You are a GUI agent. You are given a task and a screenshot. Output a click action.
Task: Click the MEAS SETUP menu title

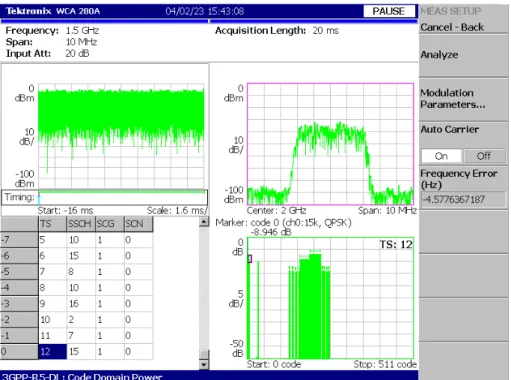[x=450, y=11]
